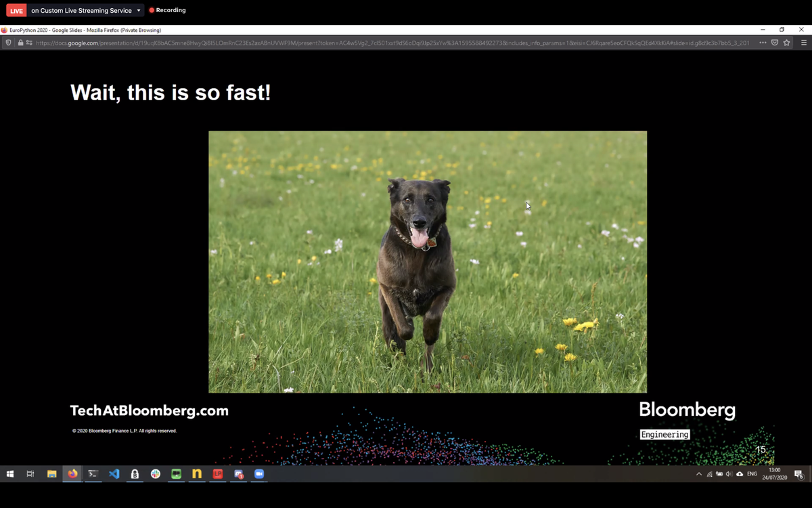Open the padlock B app in taskbar

pyautogui.click(x=135, y=474)
